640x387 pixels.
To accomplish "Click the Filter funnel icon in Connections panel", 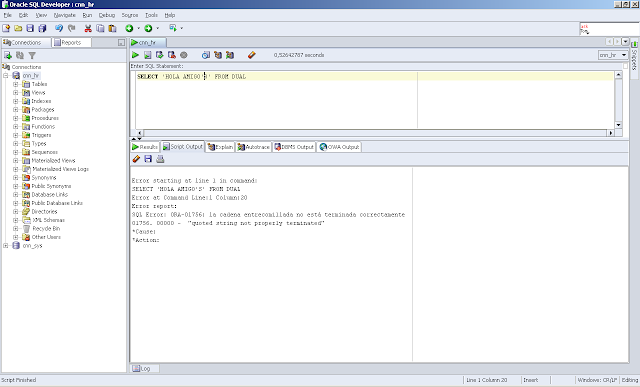I will (x=32, y=55).
